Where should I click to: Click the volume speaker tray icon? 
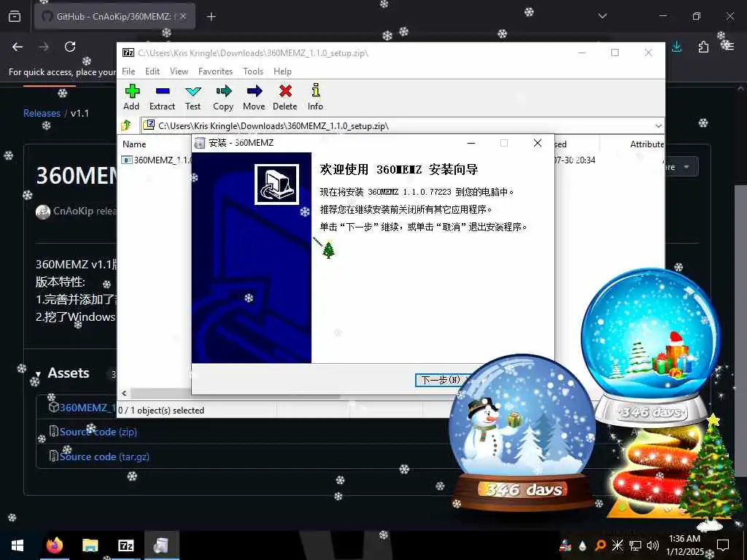653,545
